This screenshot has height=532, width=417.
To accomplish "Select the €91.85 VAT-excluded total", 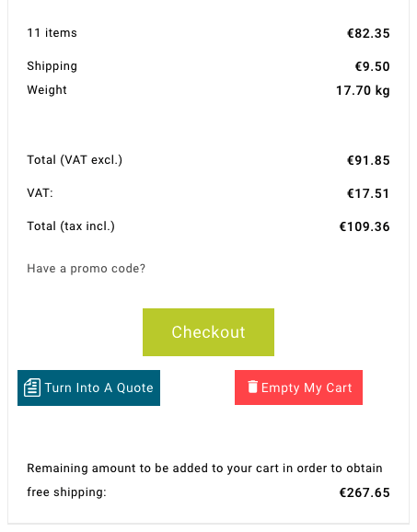I will [x=368, y=160].
